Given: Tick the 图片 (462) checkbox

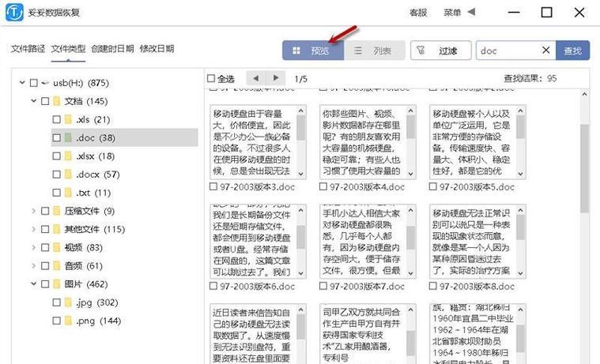Looking at the screenshot, I should click(45, 284).
